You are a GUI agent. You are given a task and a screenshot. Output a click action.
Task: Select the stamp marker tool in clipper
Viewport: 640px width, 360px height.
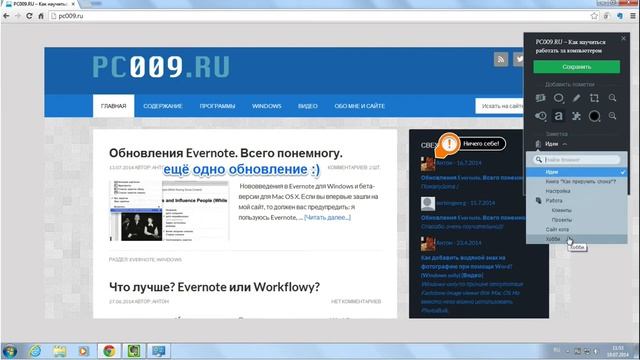tap(540, 116)
